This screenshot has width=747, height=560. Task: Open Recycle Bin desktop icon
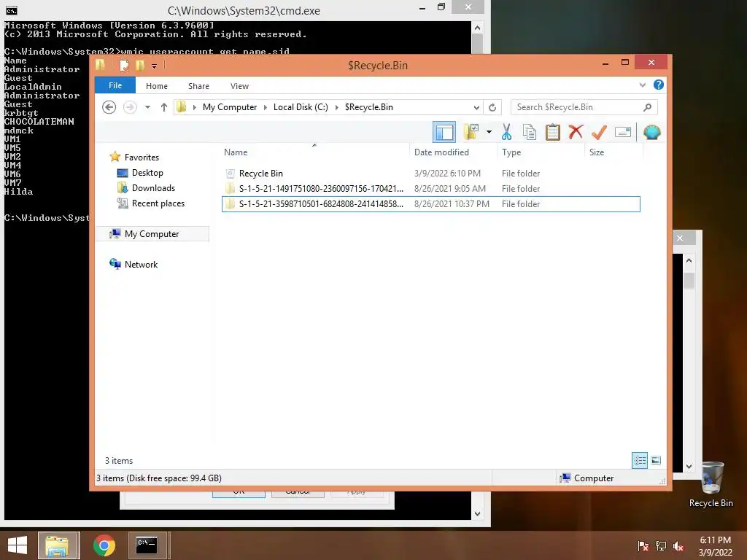(711, 485)
